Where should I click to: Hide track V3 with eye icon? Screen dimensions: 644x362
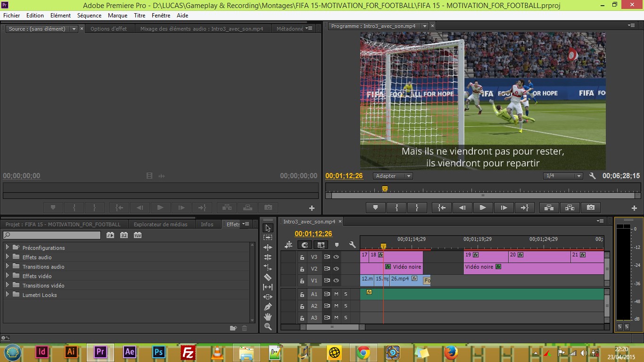[x=336, y=257]
